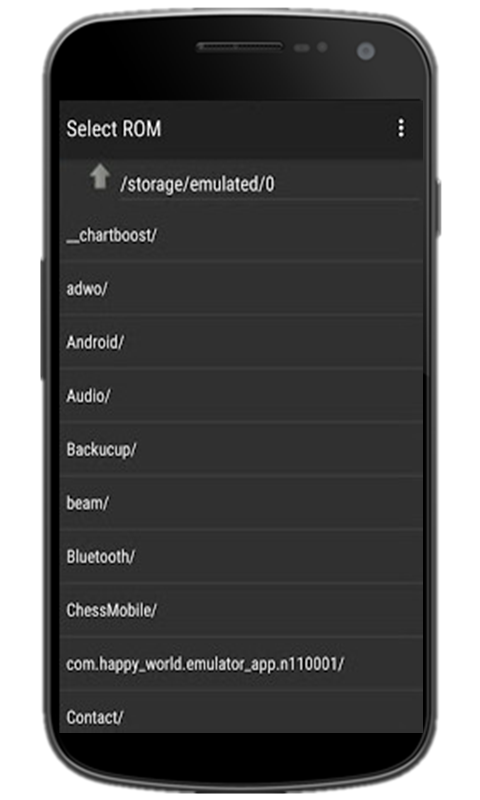
Task: Click the volume rocker on the phone's left edge
Action: (x=43, y=319)
